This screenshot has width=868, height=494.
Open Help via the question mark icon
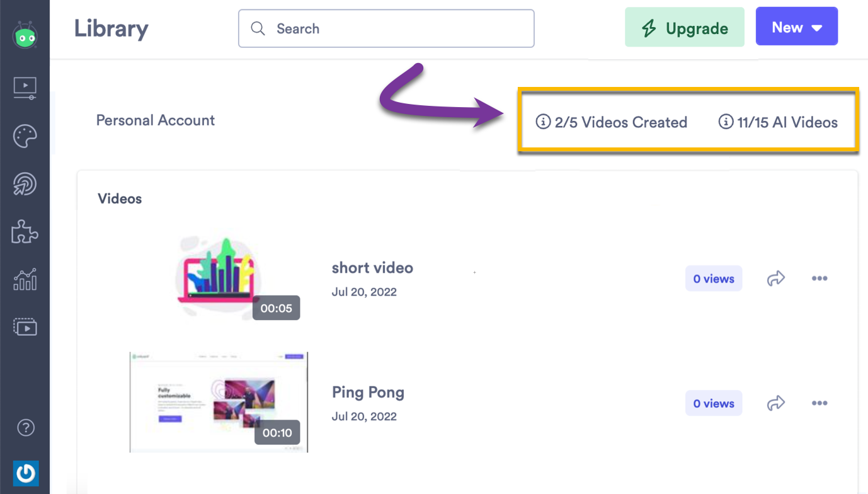click(25, 427)
